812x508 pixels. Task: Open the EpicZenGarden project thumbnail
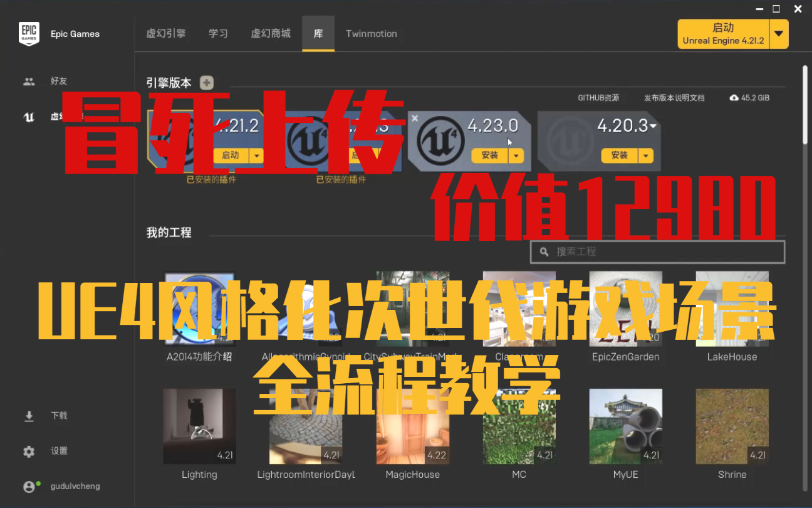coord(625,308)
